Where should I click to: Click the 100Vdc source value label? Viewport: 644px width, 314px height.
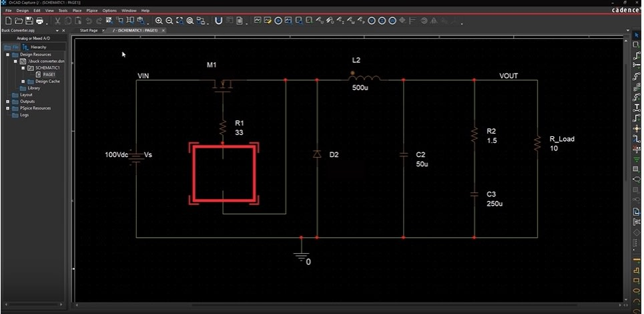(117, 155)
